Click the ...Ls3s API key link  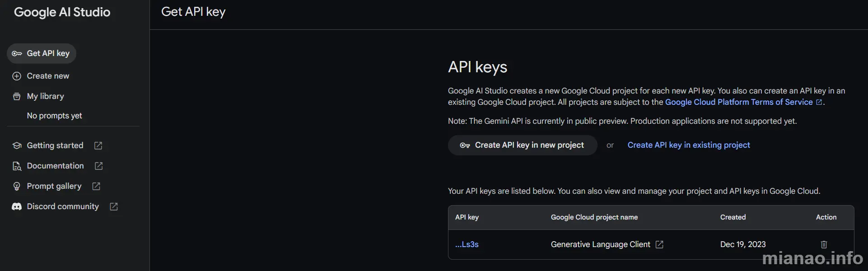point(467,244)
